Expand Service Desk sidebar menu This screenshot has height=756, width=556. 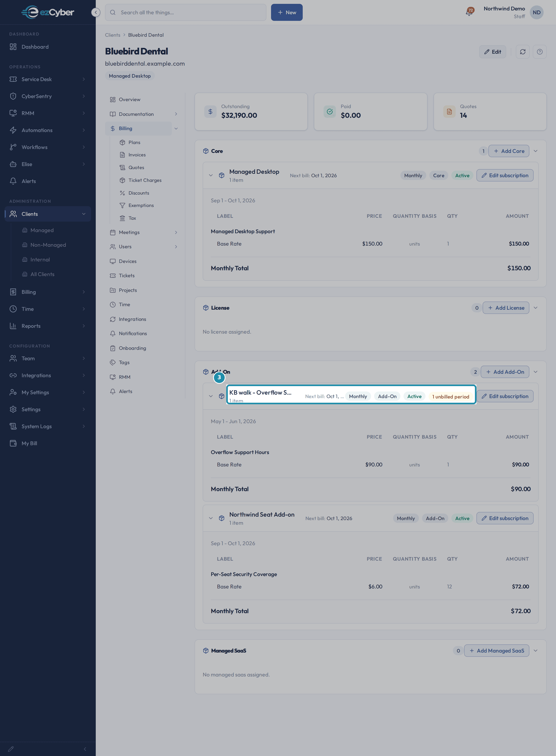pos(48,79)
